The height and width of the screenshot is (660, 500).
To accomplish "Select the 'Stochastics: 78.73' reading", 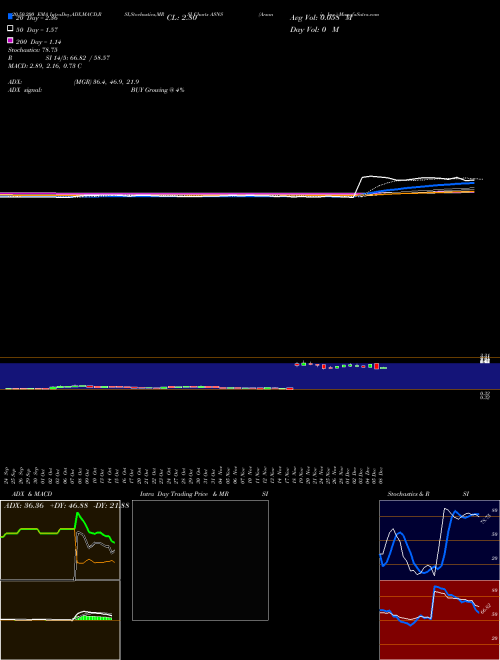I will pos(32,50).
